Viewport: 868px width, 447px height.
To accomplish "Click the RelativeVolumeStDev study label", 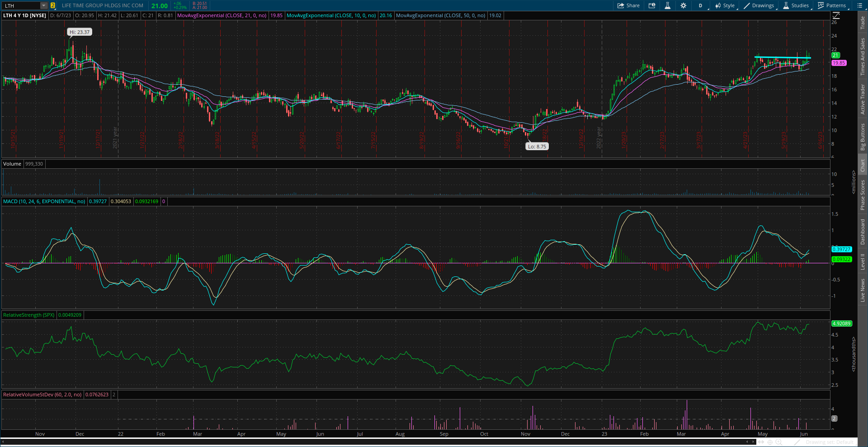I will point(42,395).
